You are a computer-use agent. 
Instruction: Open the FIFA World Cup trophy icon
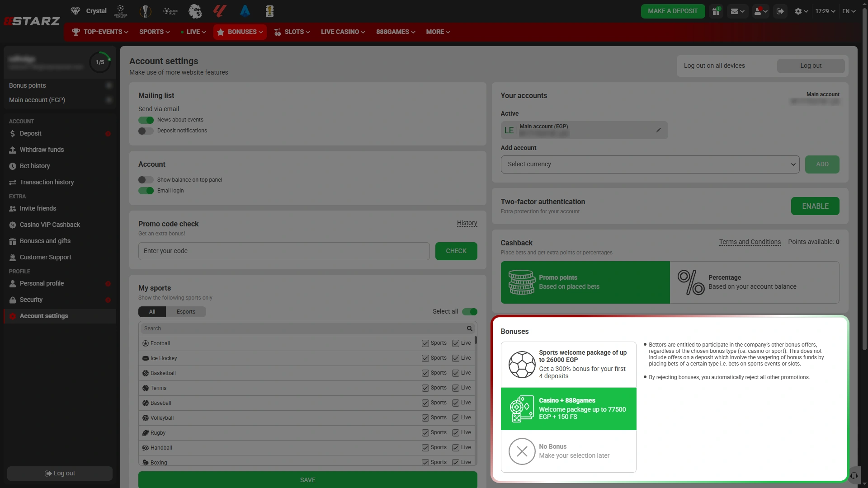pyautogui.click(x=269, y=11)
